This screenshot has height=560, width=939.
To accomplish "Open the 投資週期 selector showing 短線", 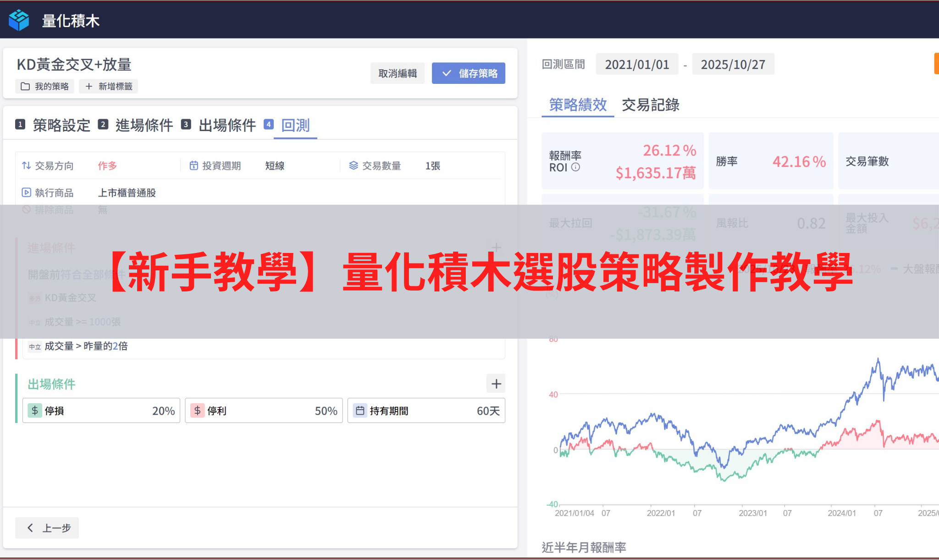I will click(x=274, y=166).
